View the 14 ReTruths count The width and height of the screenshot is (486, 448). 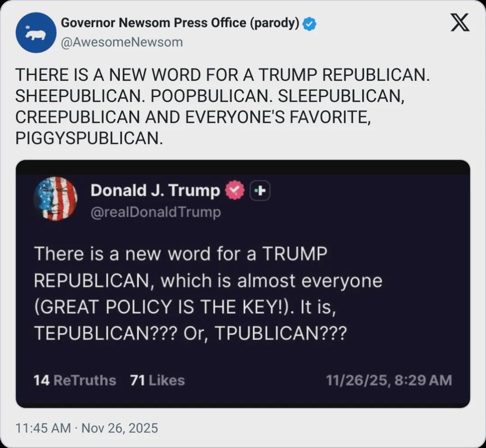pos(75,381)
